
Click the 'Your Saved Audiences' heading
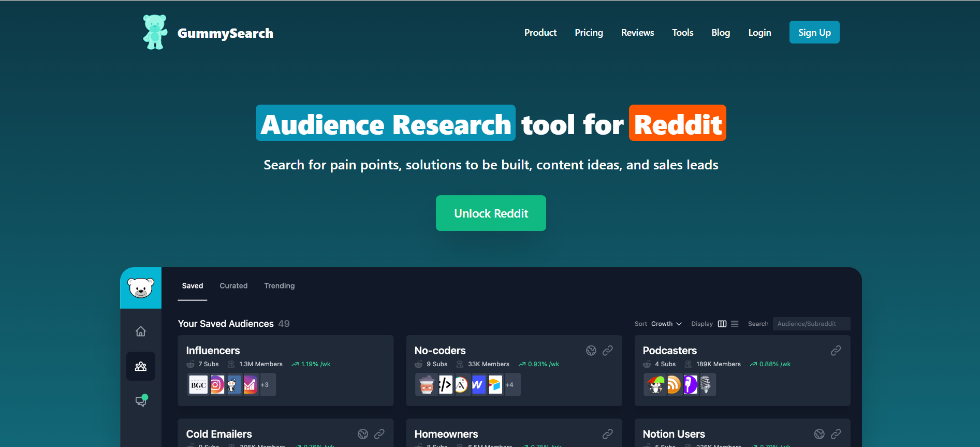click(x=226, y=324)
